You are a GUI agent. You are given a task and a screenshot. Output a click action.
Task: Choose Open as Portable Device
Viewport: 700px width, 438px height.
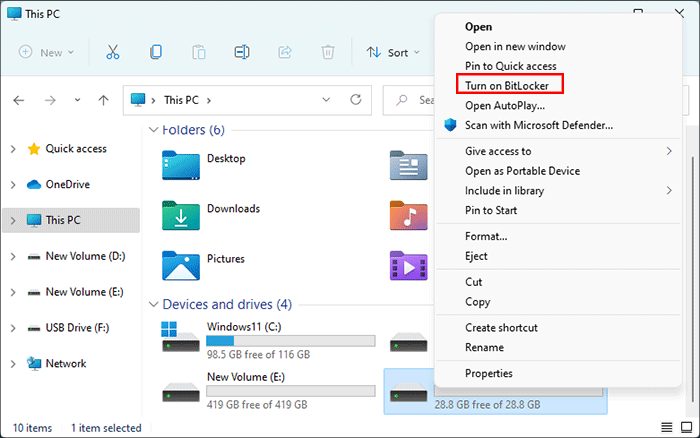[x=522, y=171]
